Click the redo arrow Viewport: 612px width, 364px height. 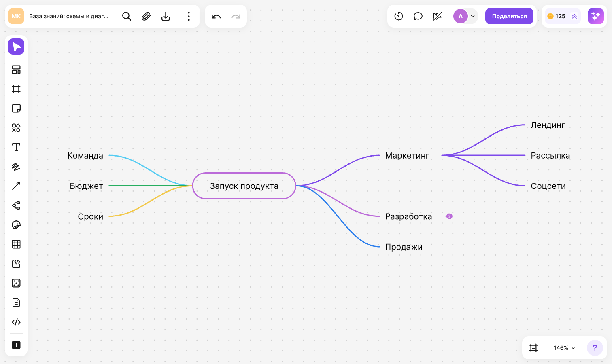236,16
